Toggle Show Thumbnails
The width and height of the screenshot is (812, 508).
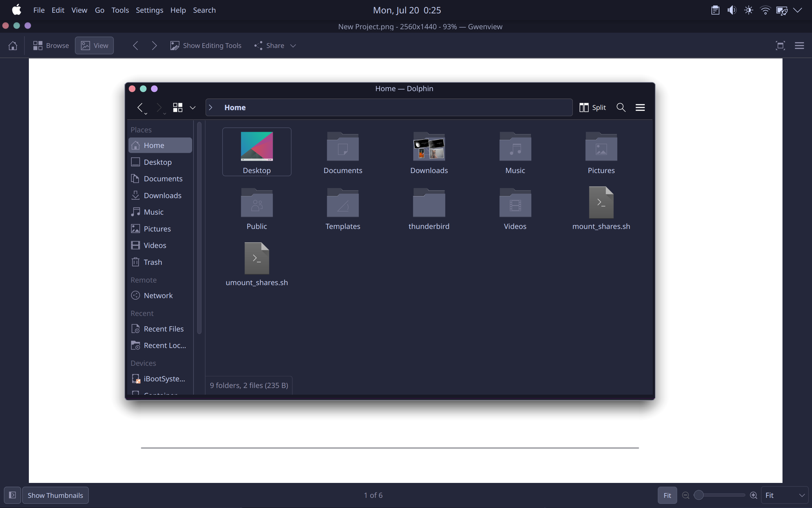click(56, 495)
